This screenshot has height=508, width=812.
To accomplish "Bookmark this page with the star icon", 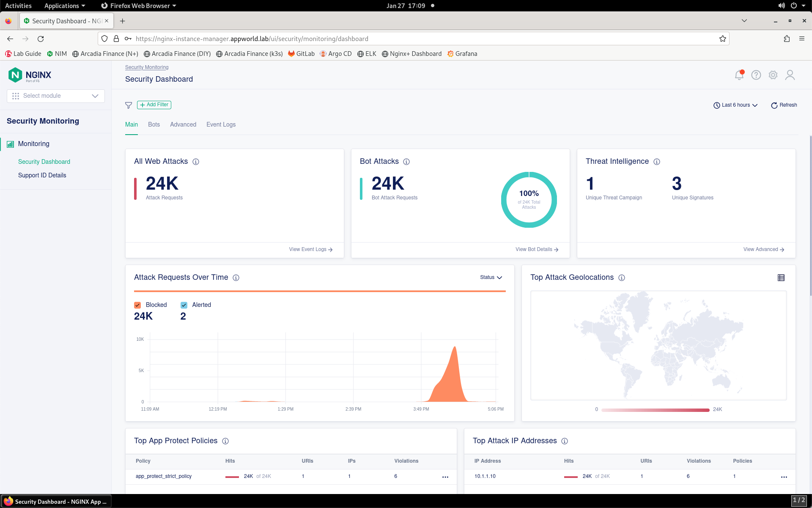I will [x=723, y=39].
